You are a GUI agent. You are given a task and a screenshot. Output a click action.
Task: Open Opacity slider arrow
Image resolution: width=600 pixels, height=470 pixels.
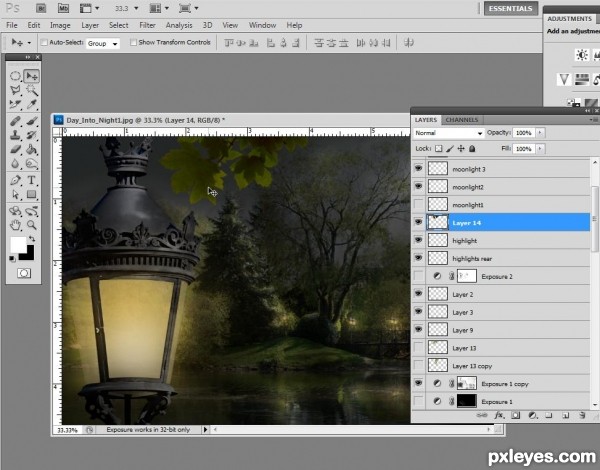(540, 133)
